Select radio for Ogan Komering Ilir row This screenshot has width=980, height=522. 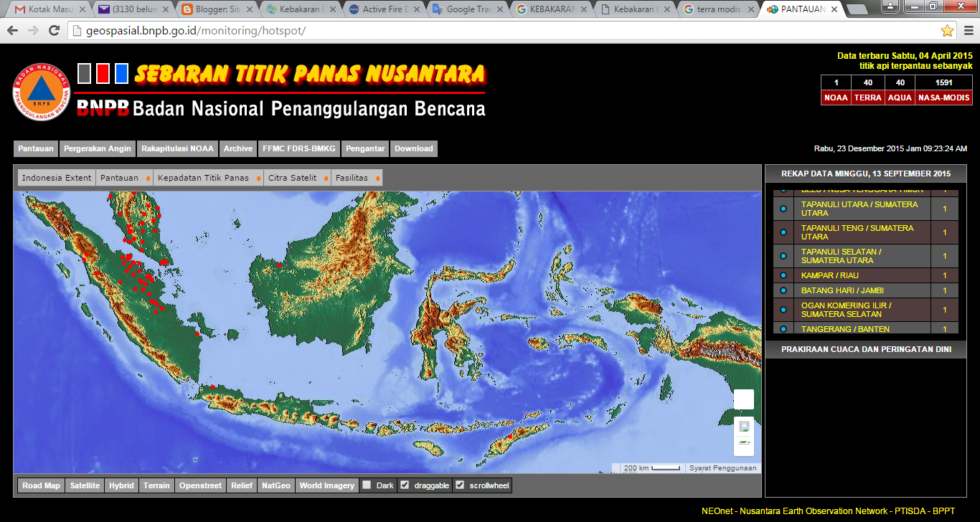pyautogui.click(x=783, y=310)
